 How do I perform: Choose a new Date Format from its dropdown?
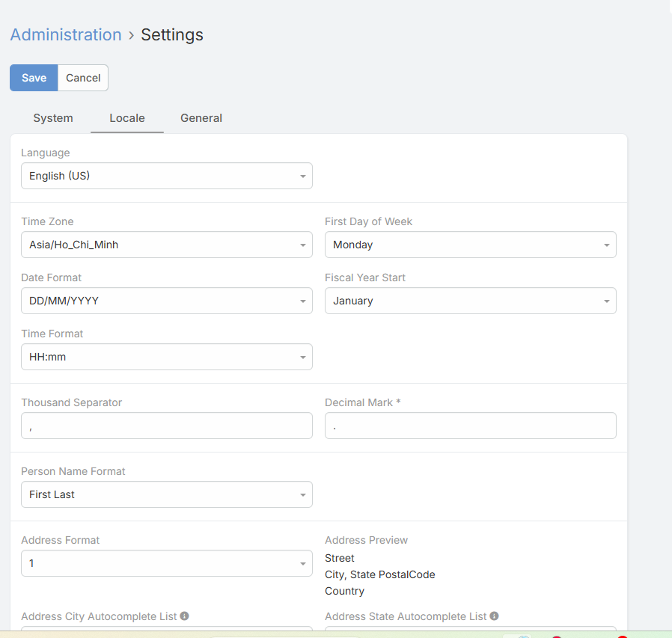(166, 301)
